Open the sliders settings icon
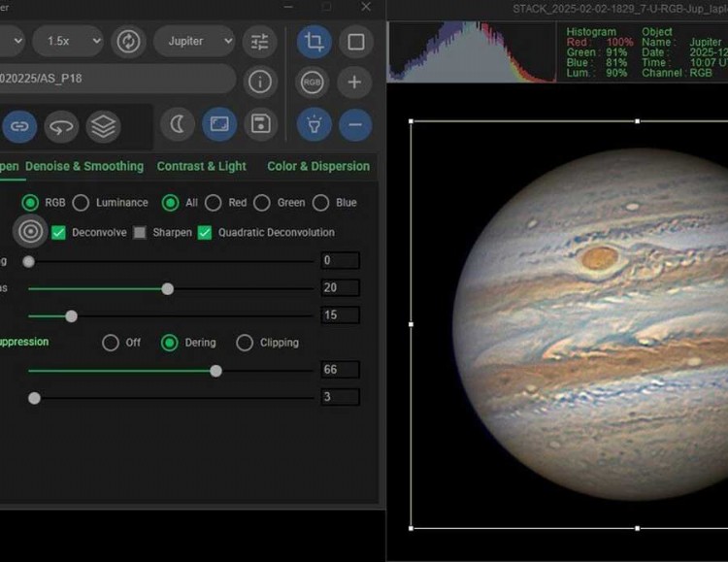This screenshot has width=728, height=562. 259,42
